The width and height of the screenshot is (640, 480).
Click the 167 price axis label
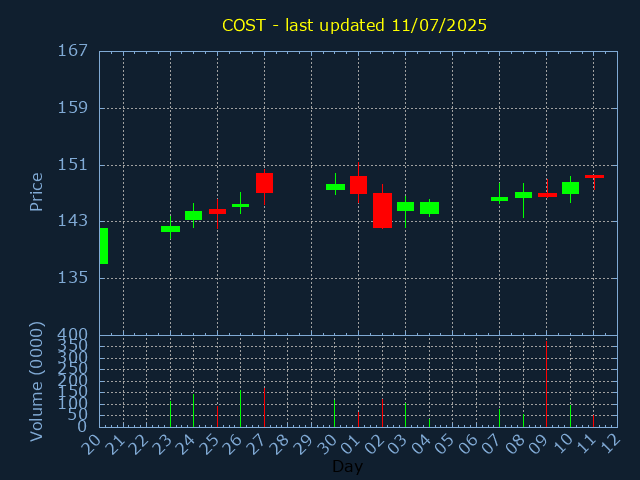[x=73, y=51]
